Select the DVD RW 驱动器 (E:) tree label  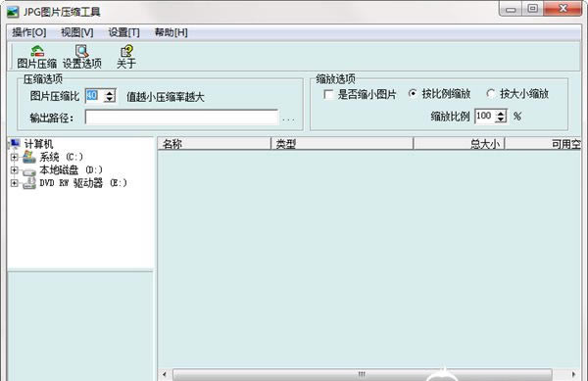(83, 183)
